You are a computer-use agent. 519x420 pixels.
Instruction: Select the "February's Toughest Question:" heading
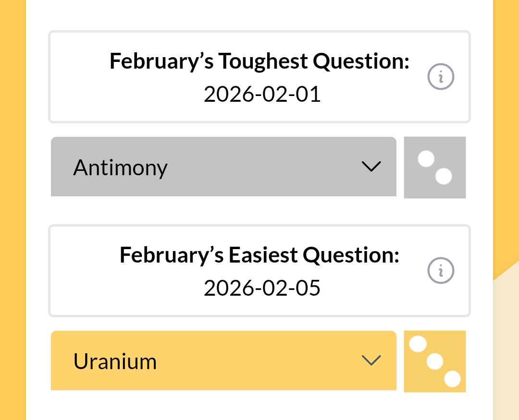[x=259, y=61]
